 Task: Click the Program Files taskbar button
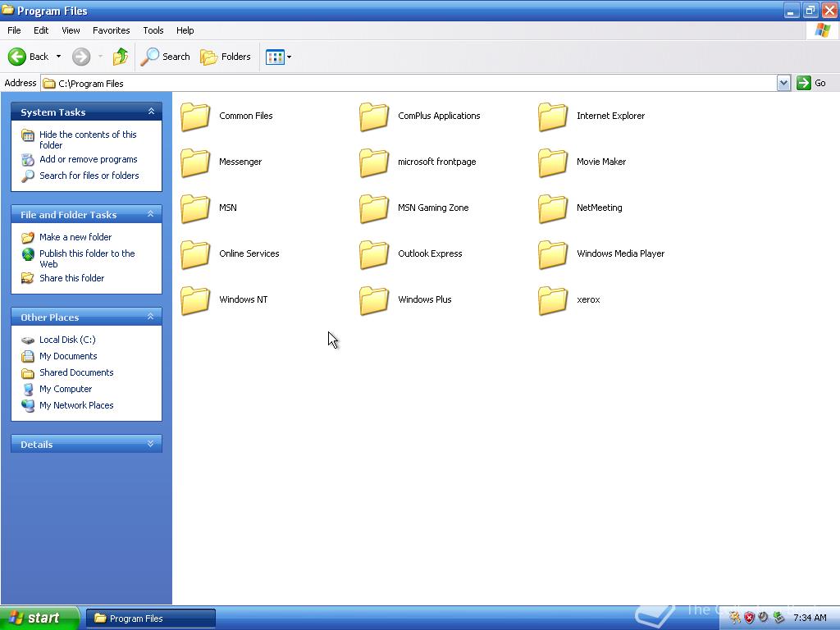click(x=151, y=619)
